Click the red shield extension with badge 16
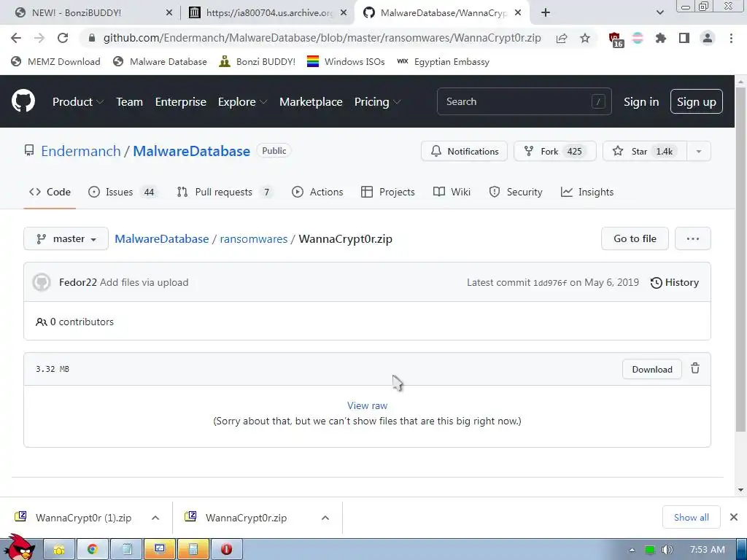747x560 pixels. tap(615, 39)
